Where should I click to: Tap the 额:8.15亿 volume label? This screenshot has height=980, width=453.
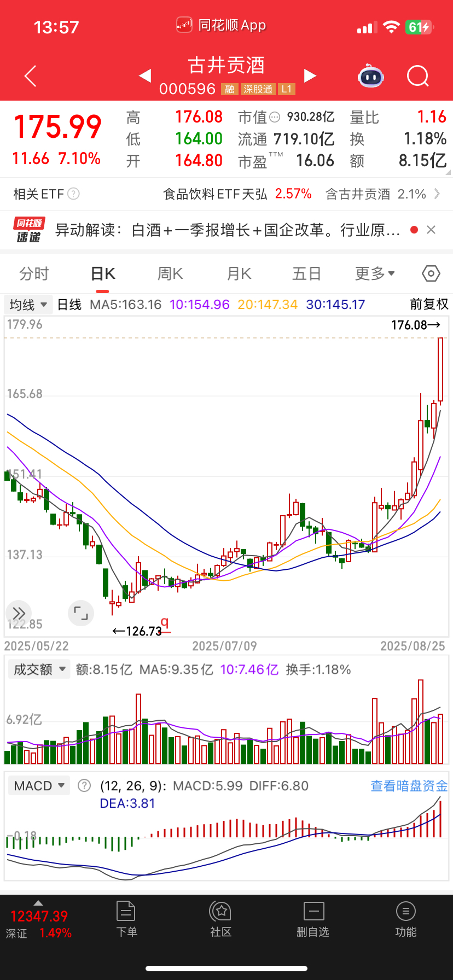coord(104,669)
